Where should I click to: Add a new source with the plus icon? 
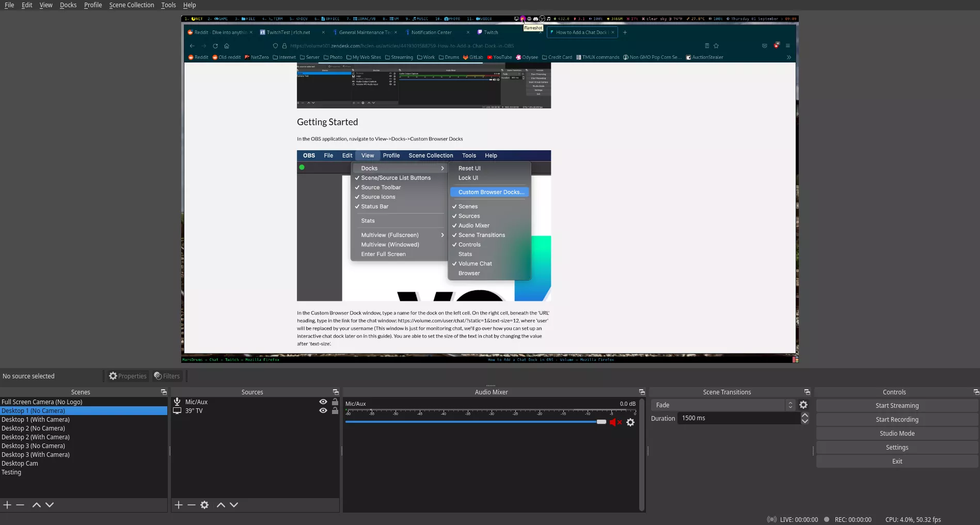click(x=179, y=505)
